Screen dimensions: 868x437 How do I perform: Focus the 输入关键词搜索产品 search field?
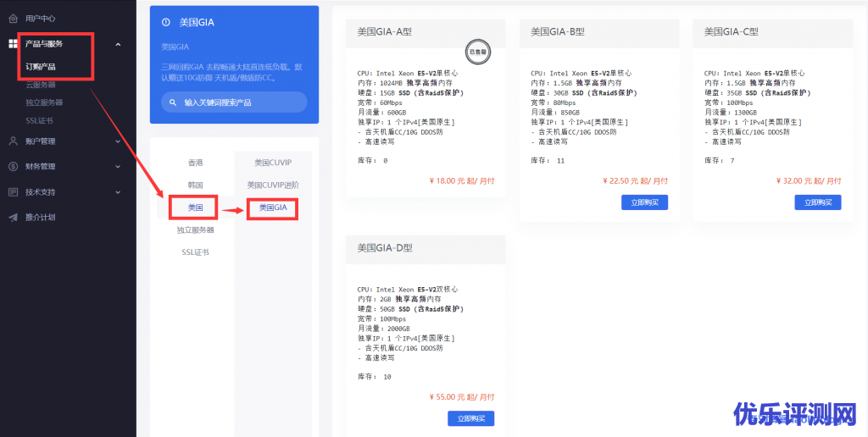point(237,102)
